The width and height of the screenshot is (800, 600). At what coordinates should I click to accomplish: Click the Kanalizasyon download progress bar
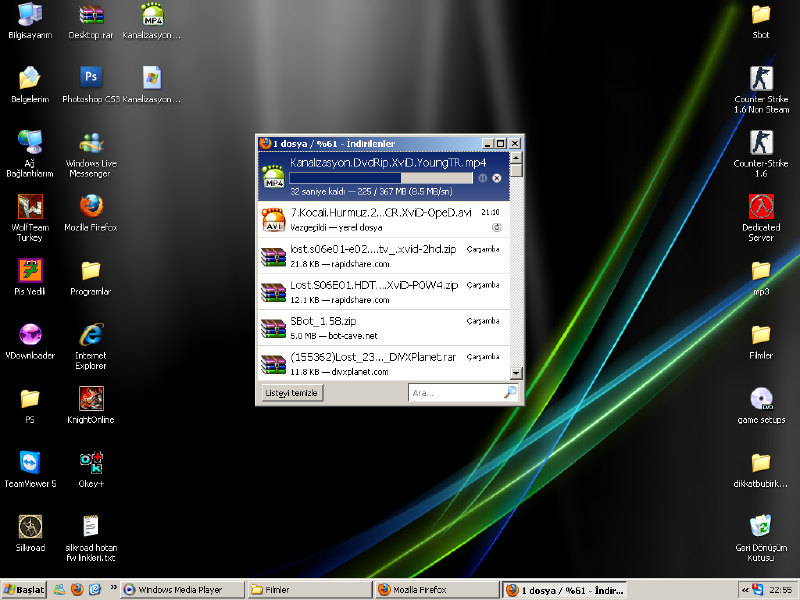click(x=381, y=178)
